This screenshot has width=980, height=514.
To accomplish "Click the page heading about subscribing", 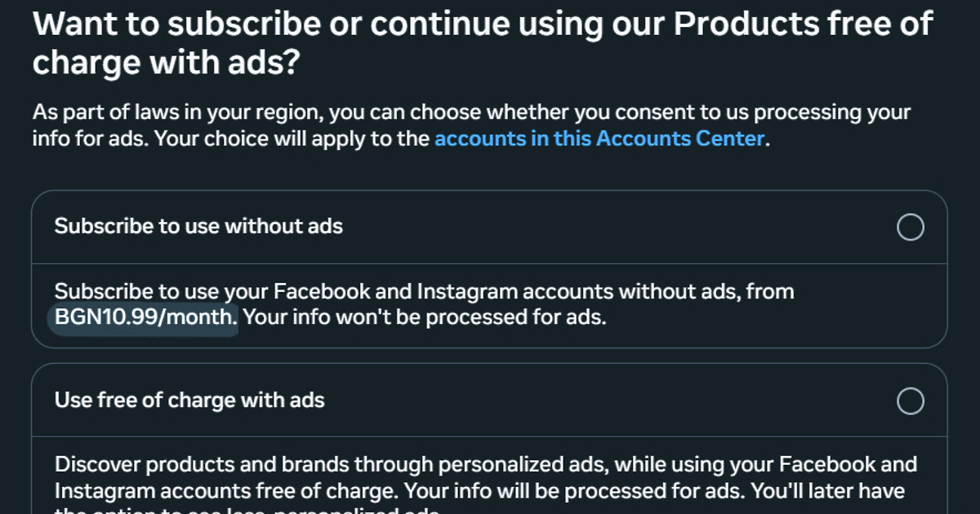I will point(482,41).
